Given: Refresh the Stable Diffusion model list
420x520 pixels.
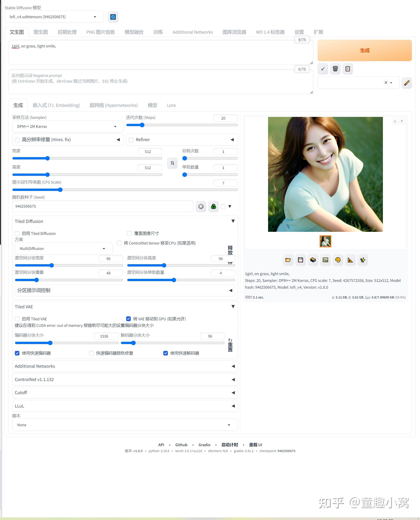Looking at the screenshot, I should click(x=113, y=17).
